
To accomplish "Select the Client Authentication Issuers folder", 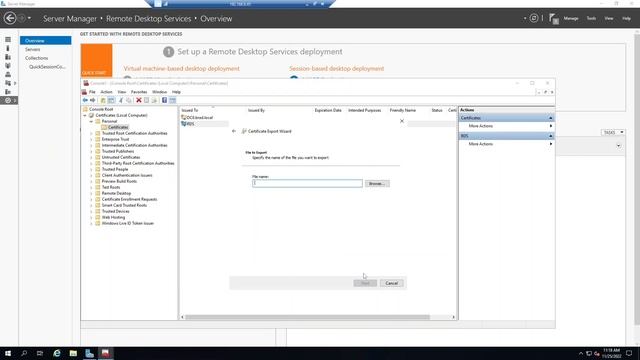I will (x=127, y=176).
